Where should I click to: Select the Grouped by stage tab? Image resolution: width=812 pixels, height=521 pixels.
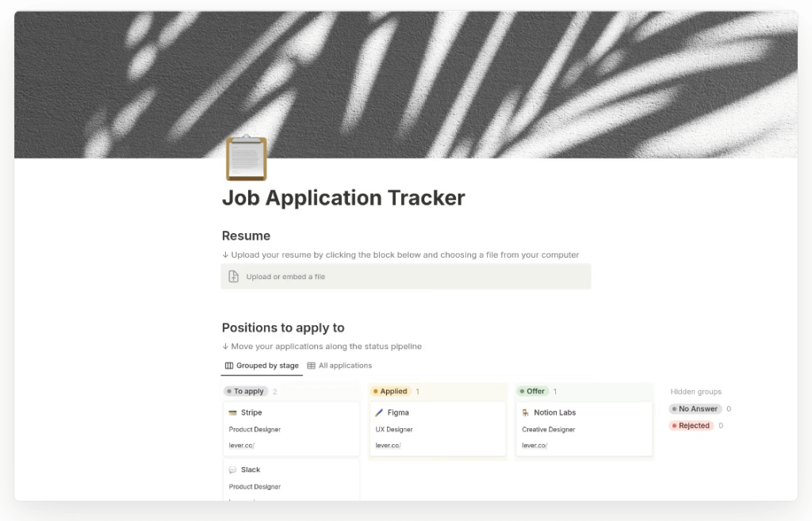pyautogui.click(x=262, y=366)
